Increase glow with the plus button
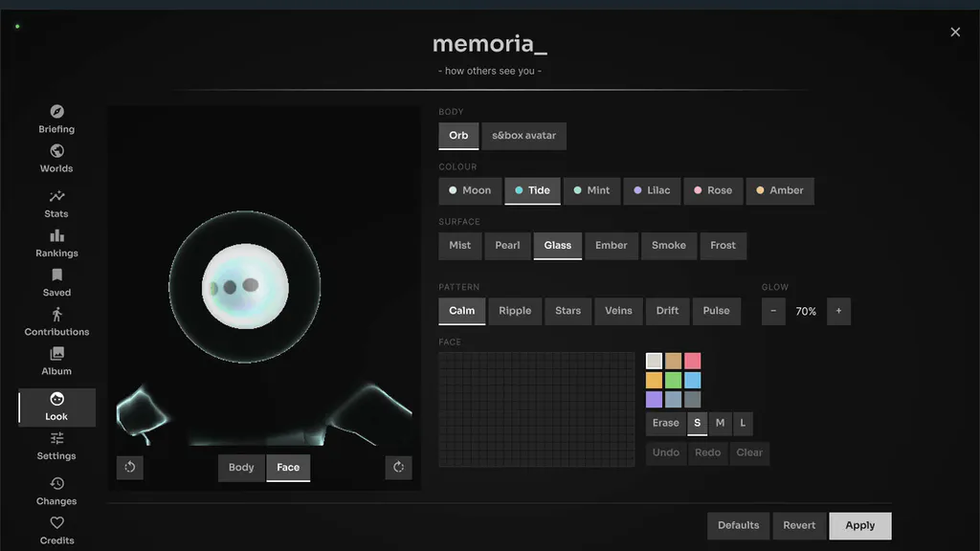 pos(838,311)
